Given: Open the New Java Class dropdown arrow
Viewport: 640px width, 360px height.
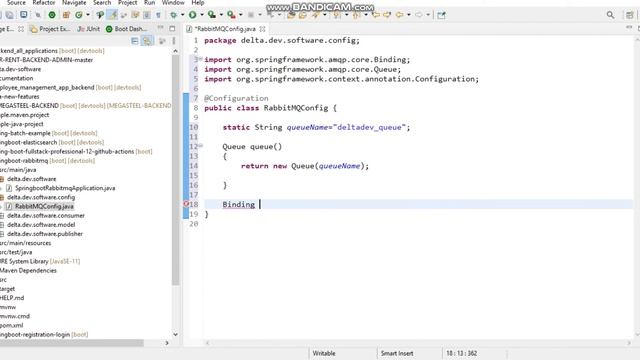Looking at the screenshot, I should point(88,15).
